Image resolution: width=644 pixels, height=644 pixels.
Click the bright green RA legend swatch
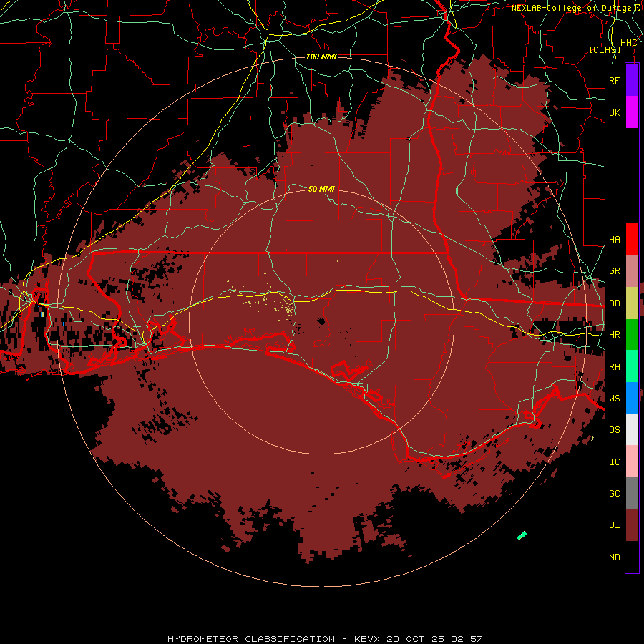coord(632,366)
